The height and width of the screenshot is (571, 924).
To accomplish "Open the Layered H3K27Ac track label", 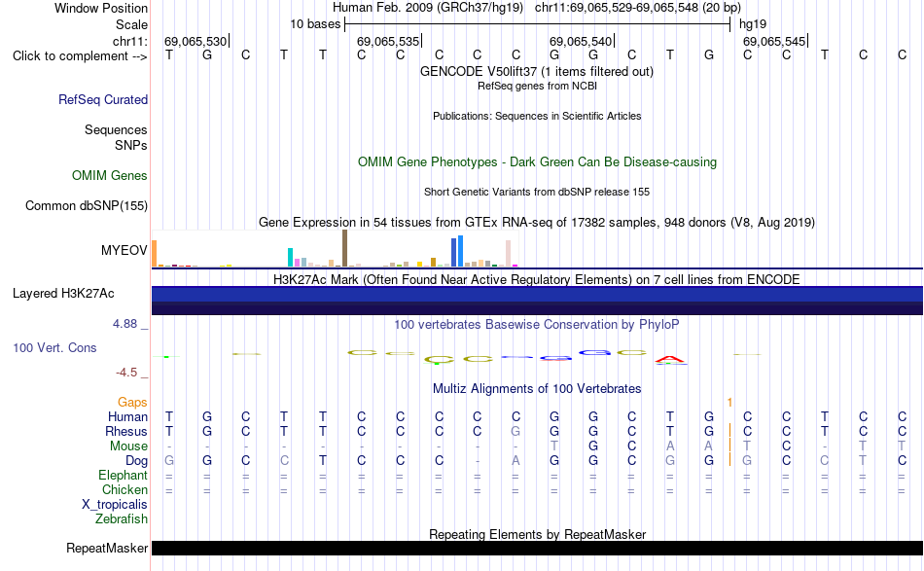I will point(63,294).
